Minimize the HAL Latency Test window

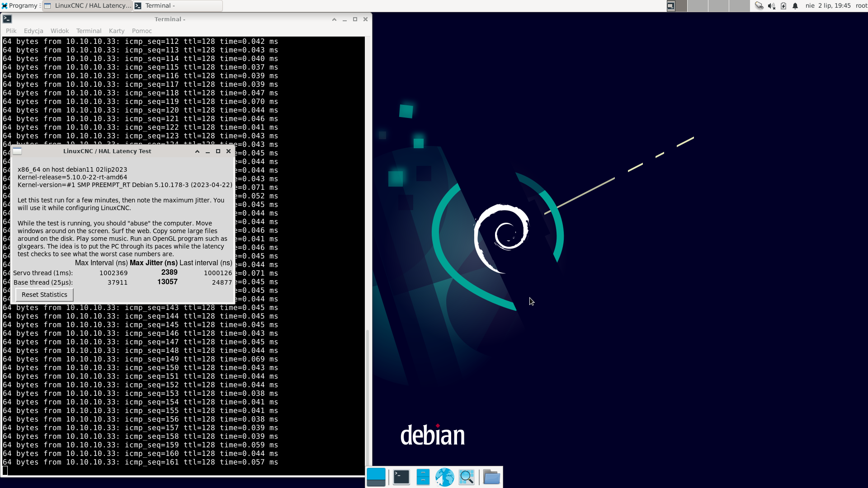tap(208, 151)
